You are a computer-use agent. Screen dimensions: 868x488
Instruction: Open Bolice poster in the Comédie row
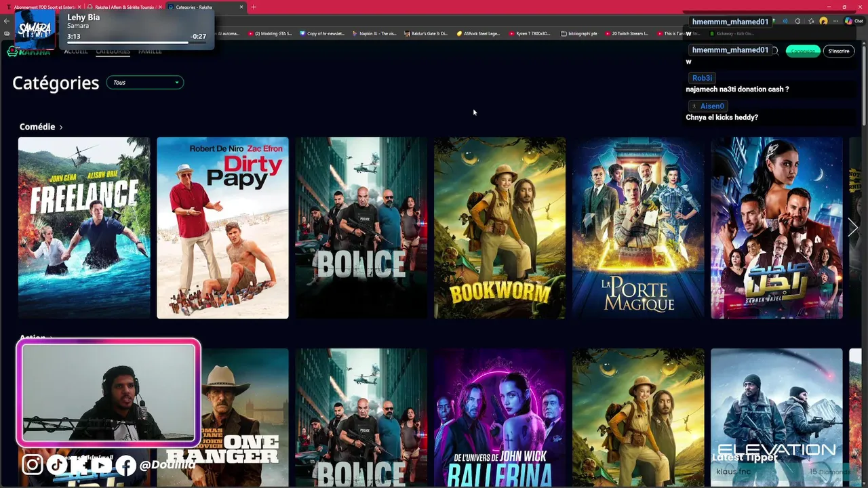point(361,228)
